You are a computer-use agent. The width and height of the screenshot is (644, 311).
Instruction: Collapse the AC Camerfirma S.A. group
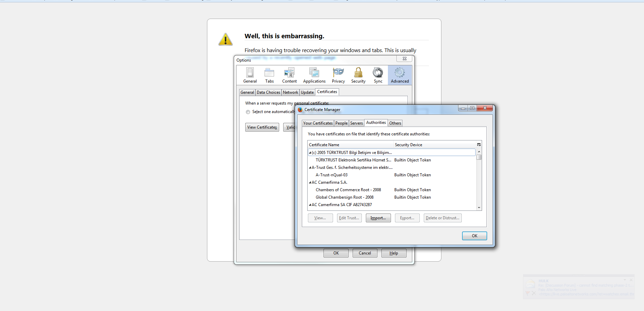point(310,182)
